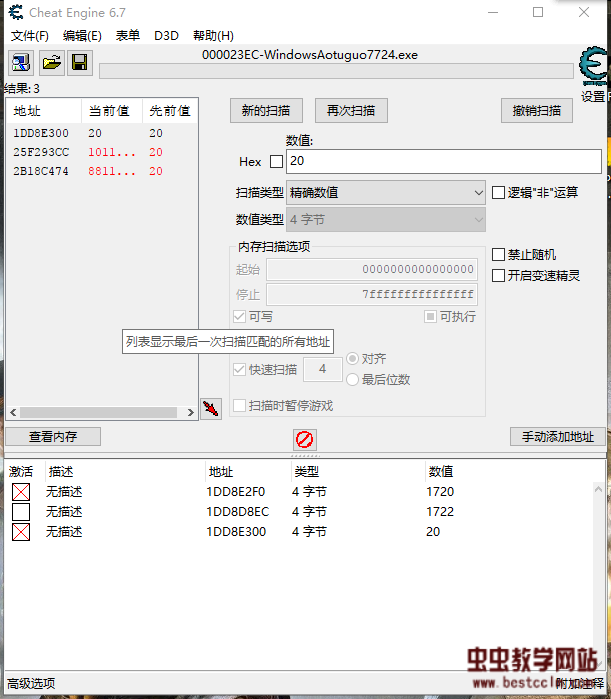The width and height of the screenshot is (611, 699).
Task: Open 表单 menu
Action: [128, 36]
